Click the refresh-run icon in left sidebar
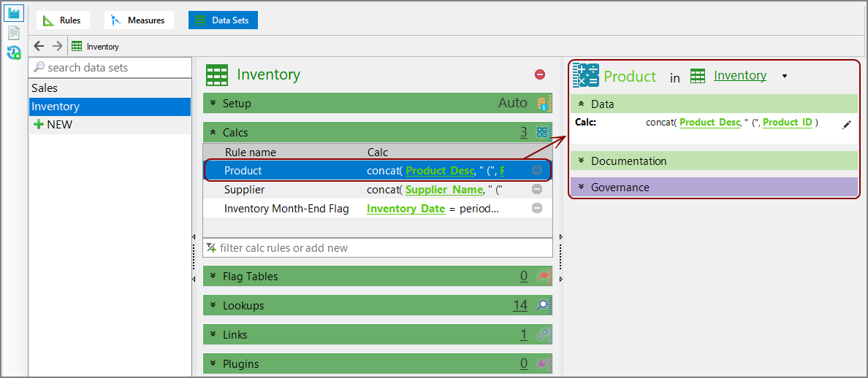868x378 pixels. (x=15, y=53)
